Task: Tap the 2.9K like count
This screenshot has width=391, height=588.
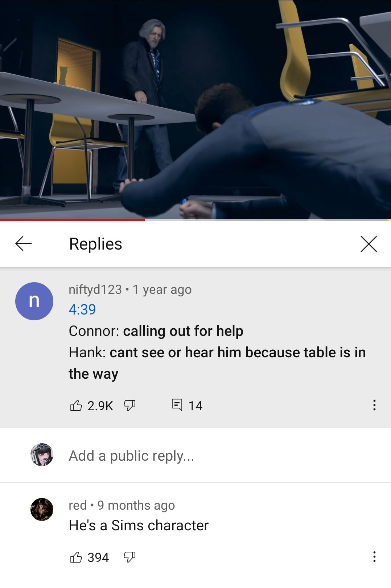Action: pyautogui.click(x=100, y=406)
